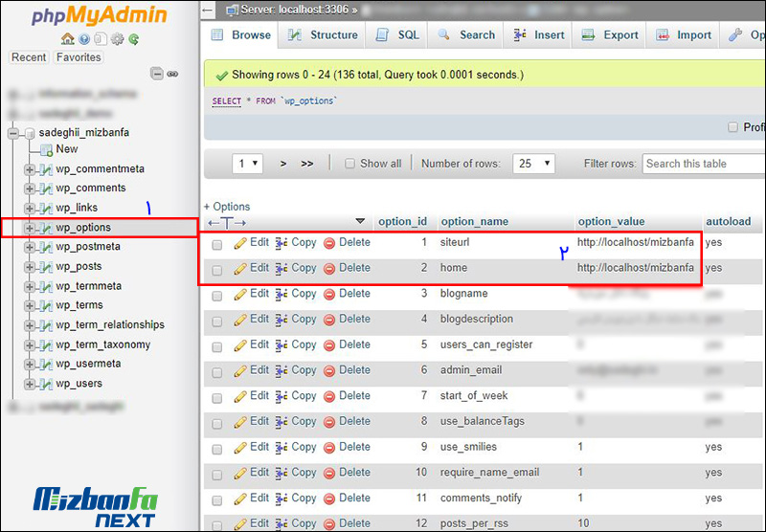The image size is (766, 532).
Task: Expand wp_postmeta tree node
Action: coord(30,248)
